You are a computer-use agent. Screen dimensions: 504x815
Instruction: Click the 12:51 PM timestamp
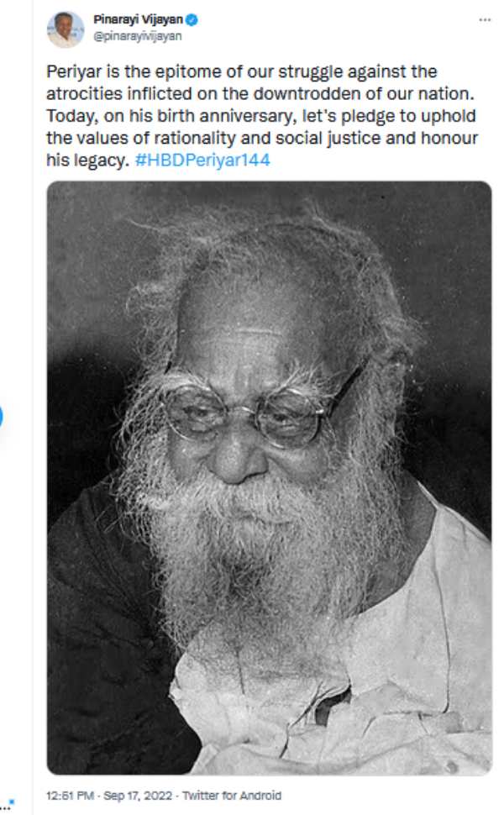71,795
